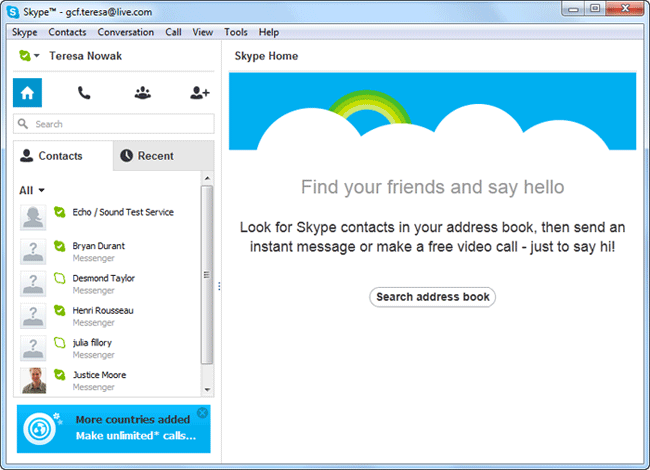
Task: Switch to the Contacts tab
Action: 63,156
